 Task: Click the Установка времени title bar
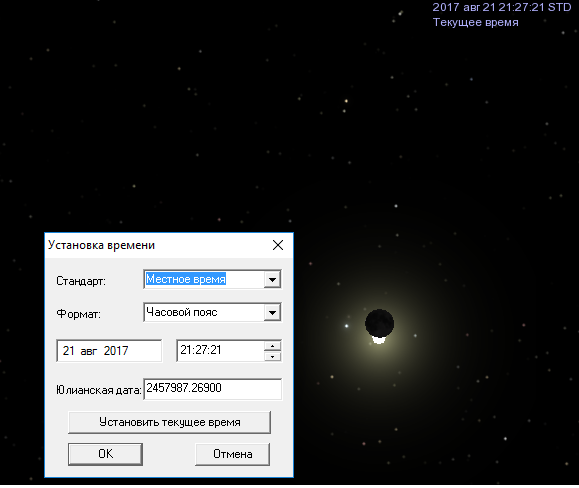pos(158,245)
